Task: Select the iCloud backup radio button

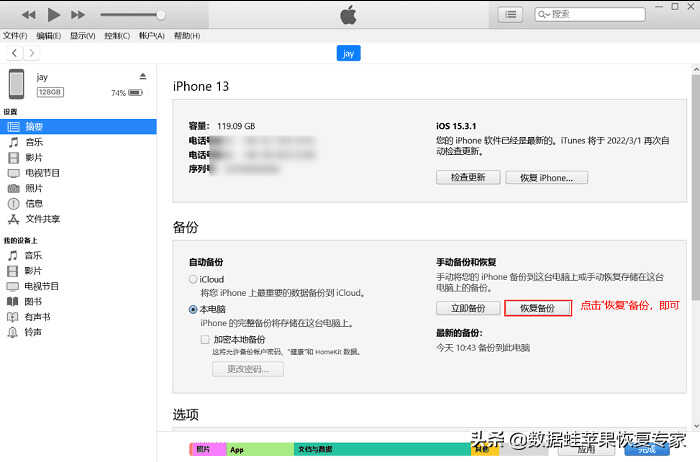Action: (x=193, y=279)
